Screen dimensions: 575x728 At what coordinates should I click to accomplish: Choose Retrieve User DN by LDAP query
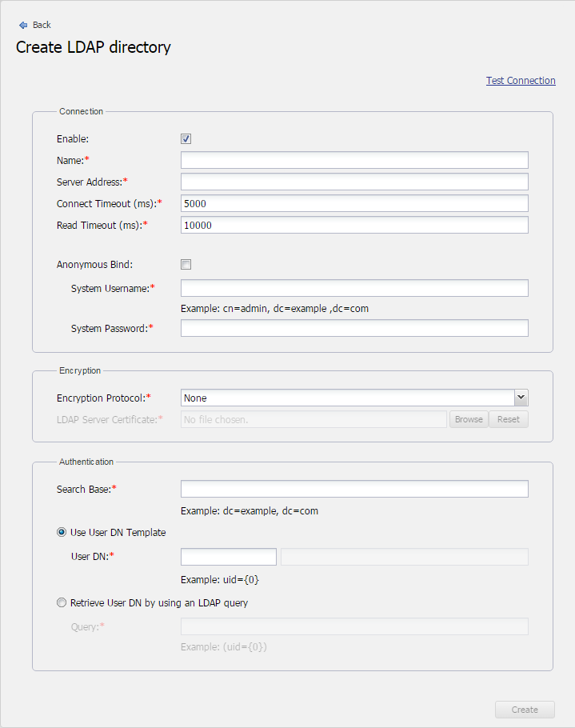[62, 603]
